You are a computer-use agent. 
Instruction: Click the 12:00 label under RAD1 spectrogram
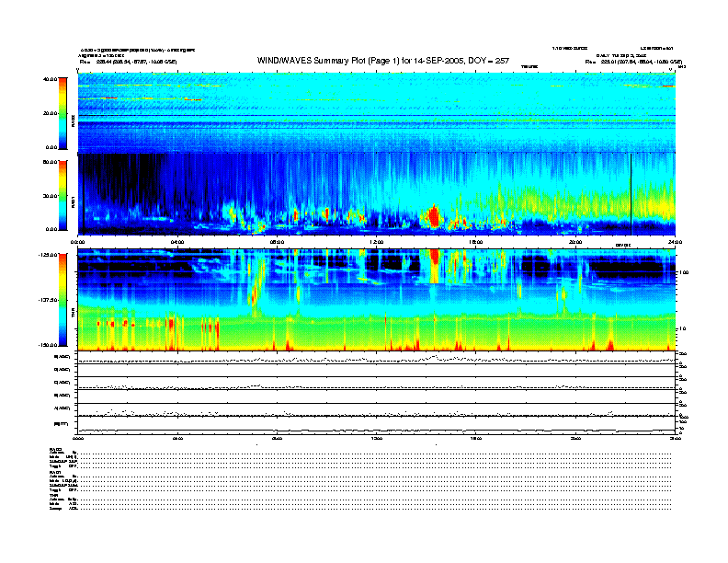pyautogui.click(x=377, y=242)
